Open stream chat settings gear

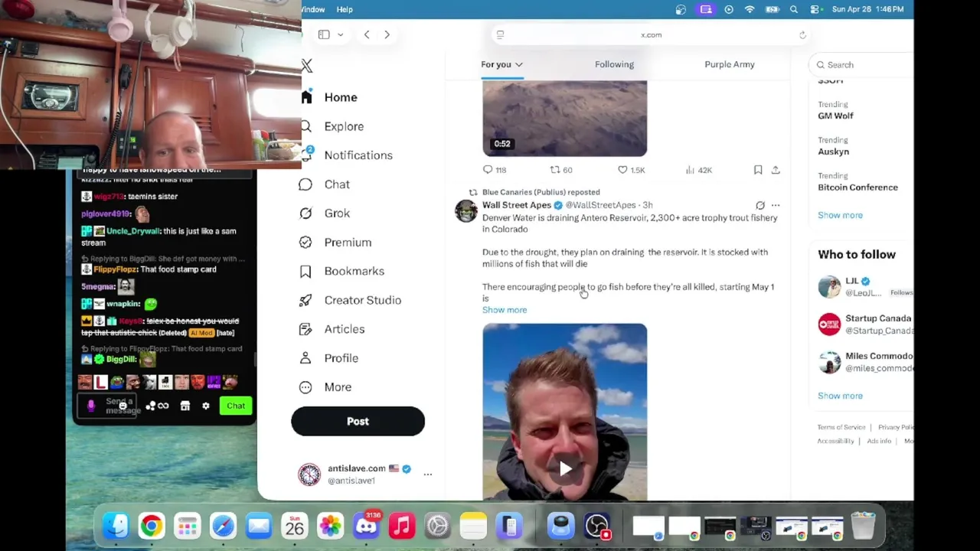click(205, 406)
